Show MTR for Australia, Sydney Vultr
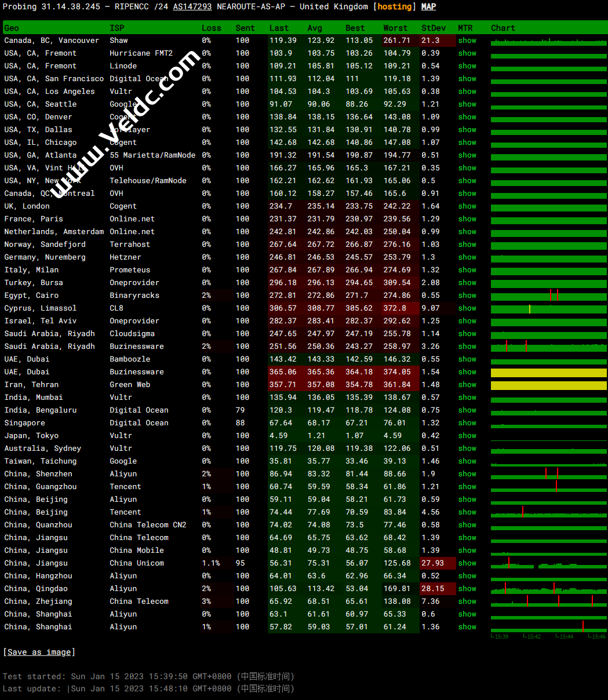 coord(467,449)
